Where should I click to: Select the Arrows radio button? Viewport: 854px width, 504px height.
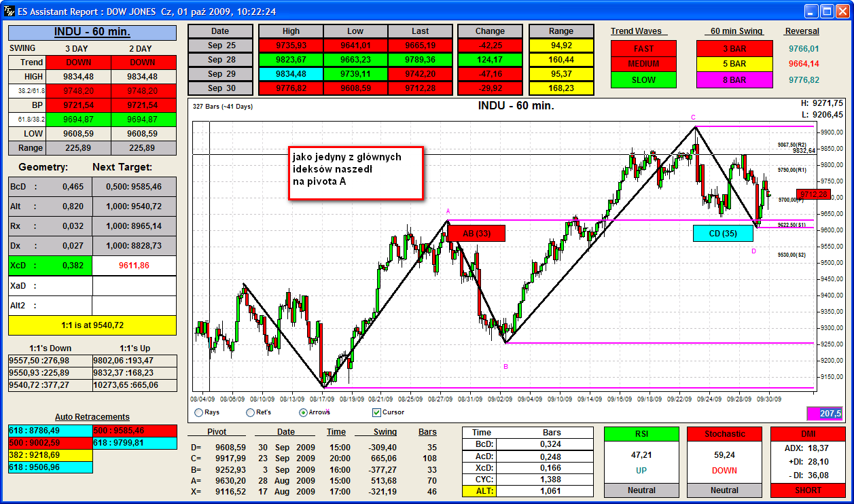(303, 412)
